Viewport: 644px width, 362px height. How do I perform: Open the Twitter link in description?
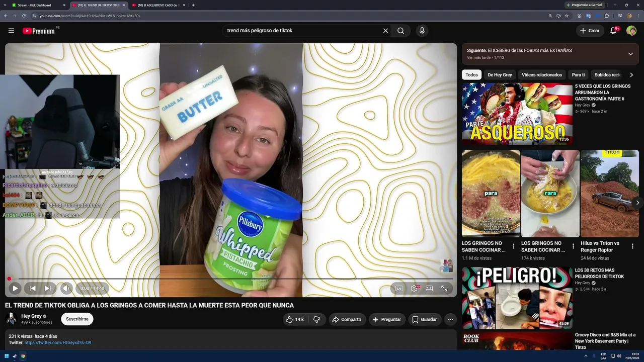coord(58,342)
